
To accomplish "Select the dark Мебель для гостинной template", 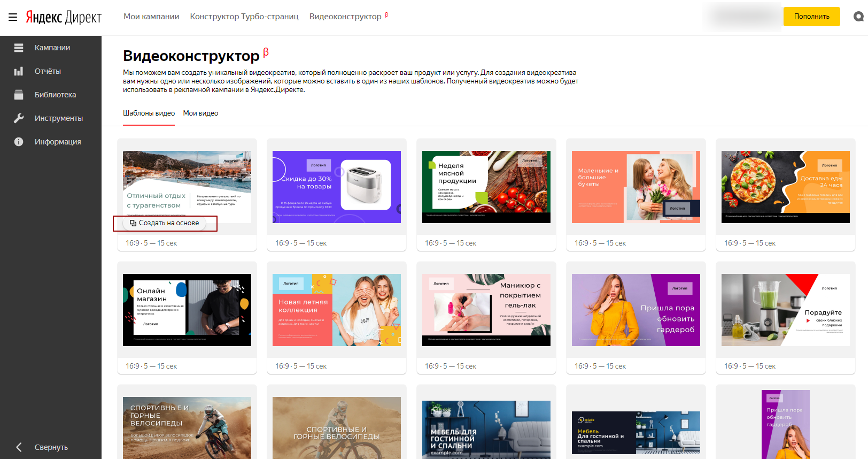I will click(x=636, y=433).
